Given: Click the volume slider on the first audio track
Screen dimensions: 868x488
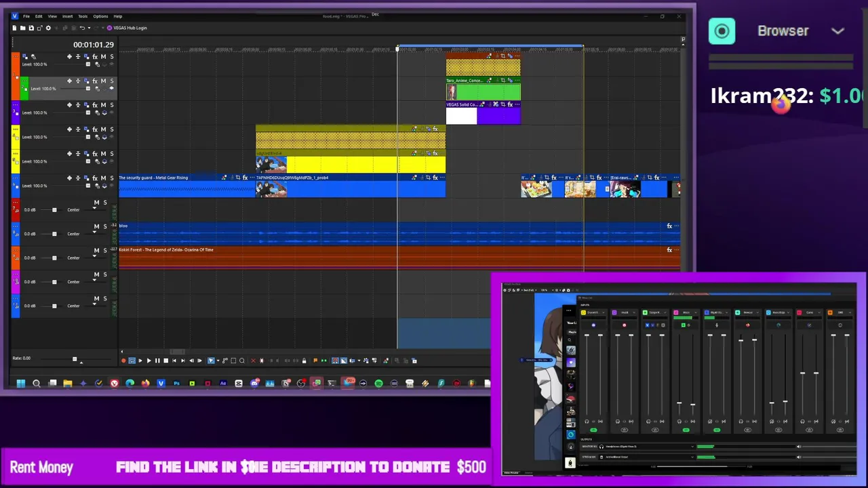Looking at the screenshot, I should point(54,209).
